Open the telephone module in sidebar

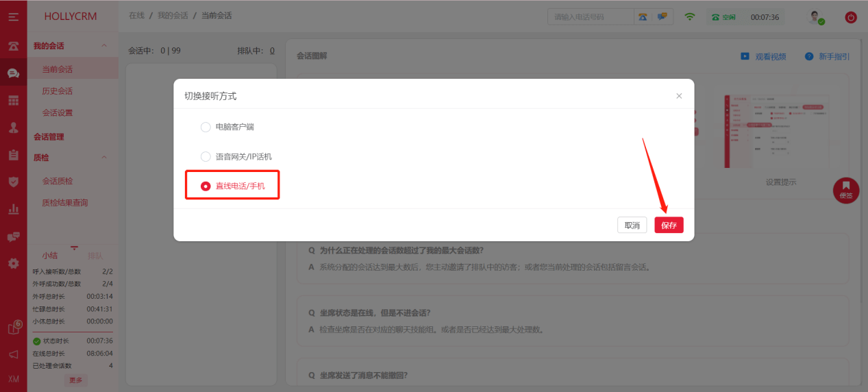click(x=13, y=46)
